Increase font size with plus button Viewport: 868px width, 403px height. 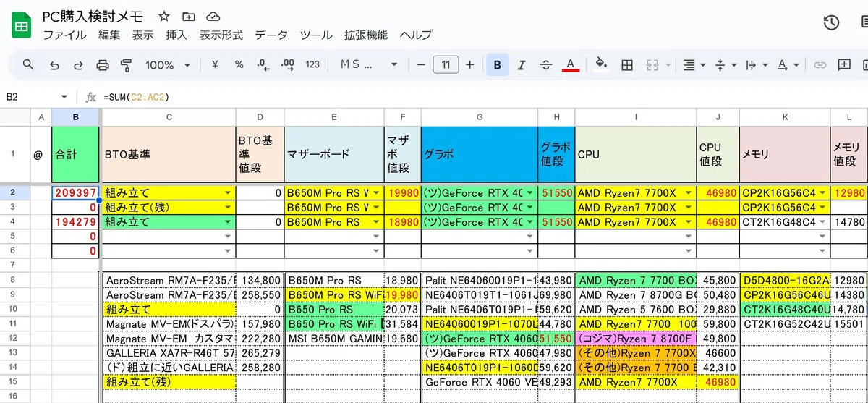pyautogui.click(x=470, y=65)
